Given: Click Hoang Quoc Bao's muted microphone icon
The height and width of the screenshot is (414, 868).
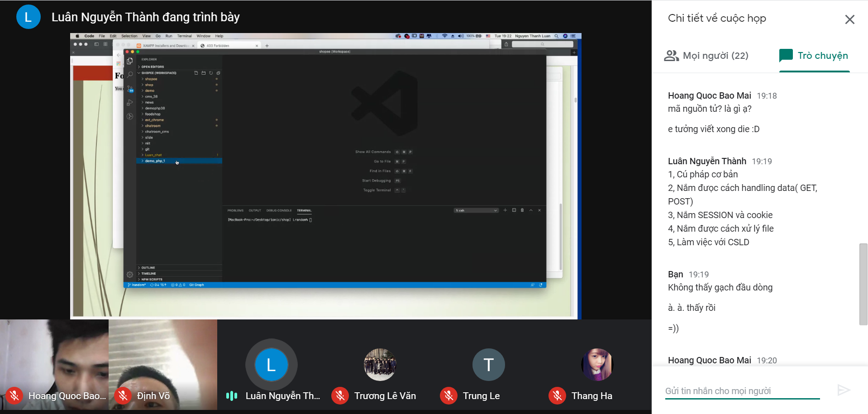Looking at the screenshot, I should pos(14,396).
